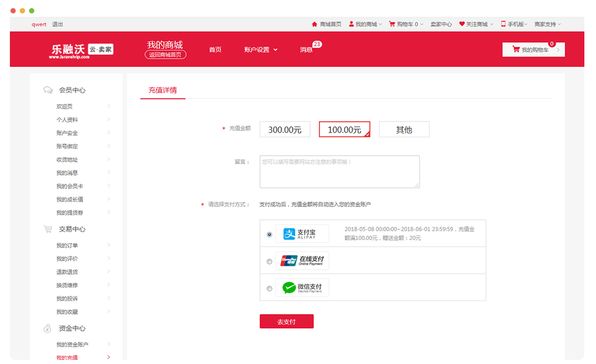Open 账户安全 in the sidebar
This screenshot has height=364, width=596.
click(67, 133)
